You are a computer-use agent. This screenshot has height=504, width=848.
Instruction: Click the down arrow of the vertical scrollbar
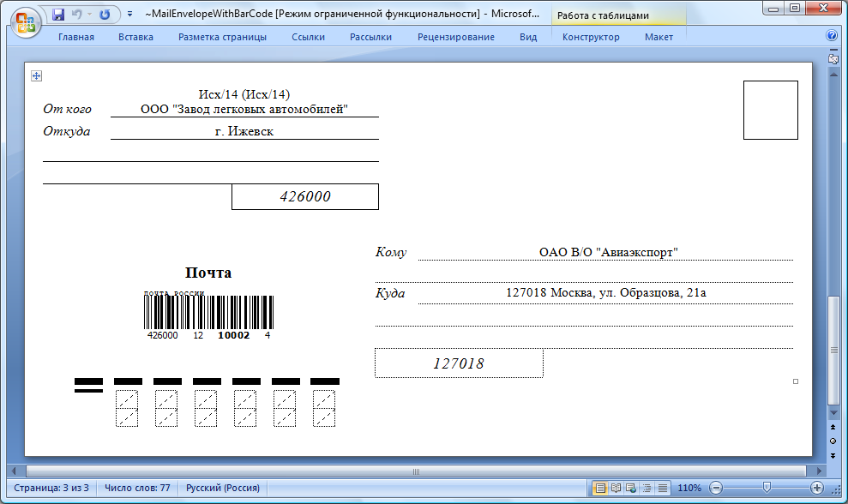[x=833, y=412]
